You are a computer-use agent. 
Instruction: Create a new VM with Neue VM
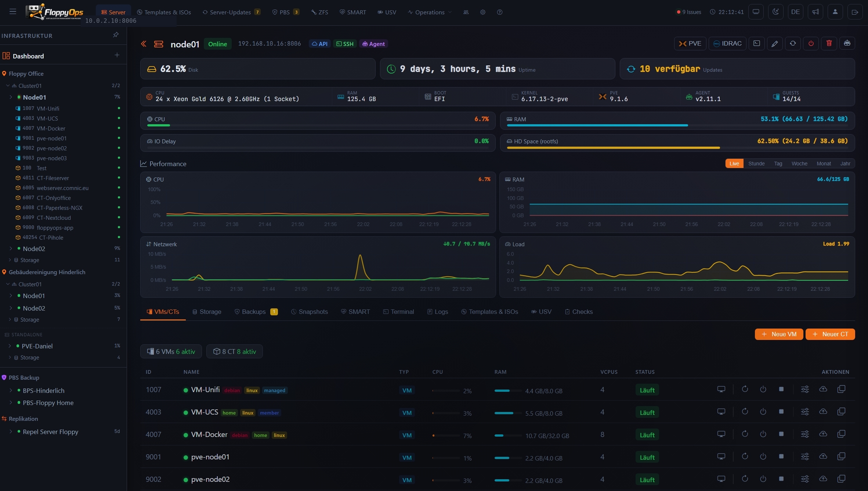(x=779, y=334)
